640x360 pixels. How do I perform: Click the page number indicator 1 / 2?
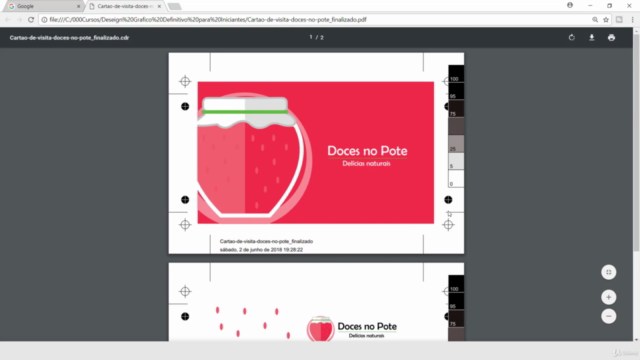[x=316, y=37]
